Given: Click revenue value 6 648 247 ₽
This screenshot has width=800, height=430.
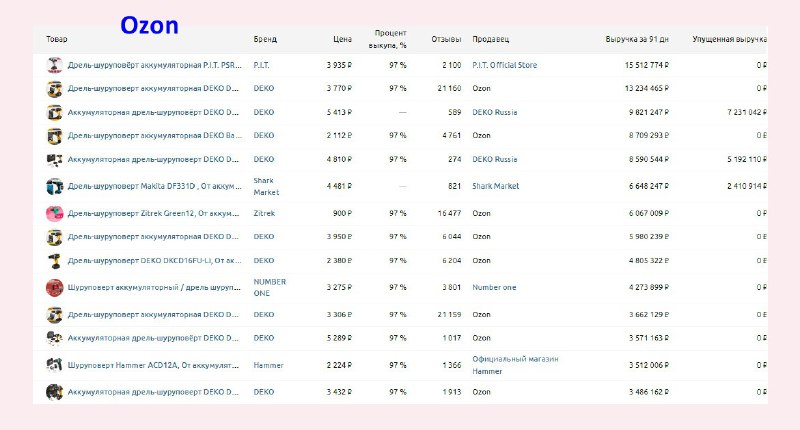Looking at the screenshot, I should click(648, 186).
